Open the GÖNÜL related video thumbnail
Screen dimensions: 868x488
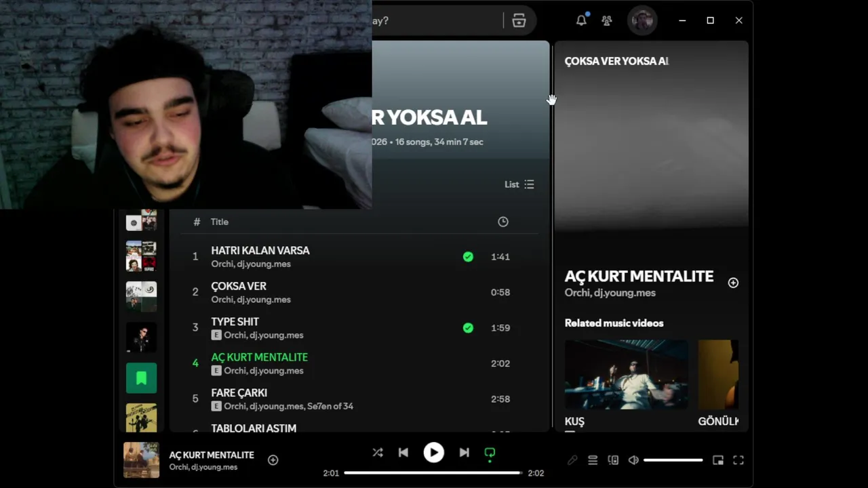pyautogui.click(x=718, y=374)
